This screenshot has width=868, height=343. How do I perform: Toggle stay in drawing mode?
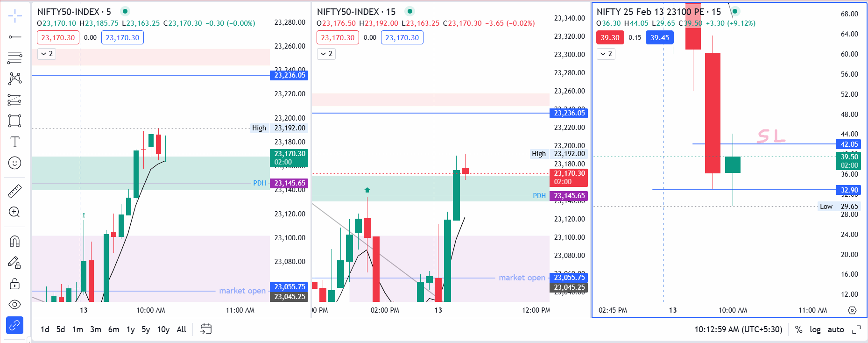coord(14,263)
